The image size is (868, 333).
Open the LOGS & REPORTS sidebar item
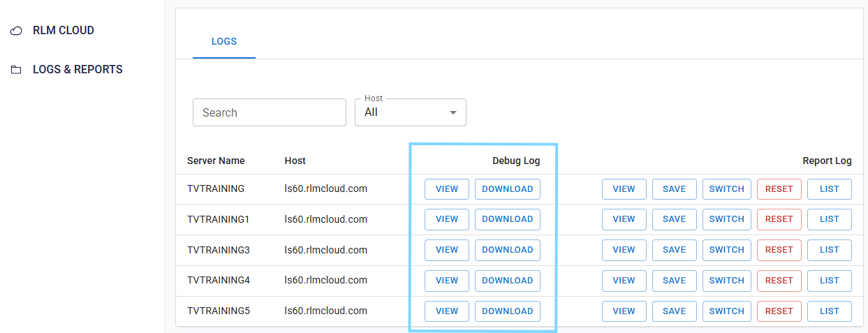pos(78,70)
